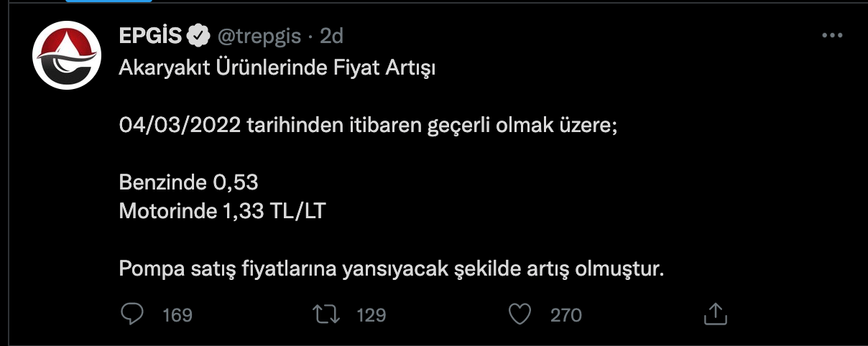Like the tweet with the heart icon
The width and height of the screenshot is (868, 346).
coord(520,314)
